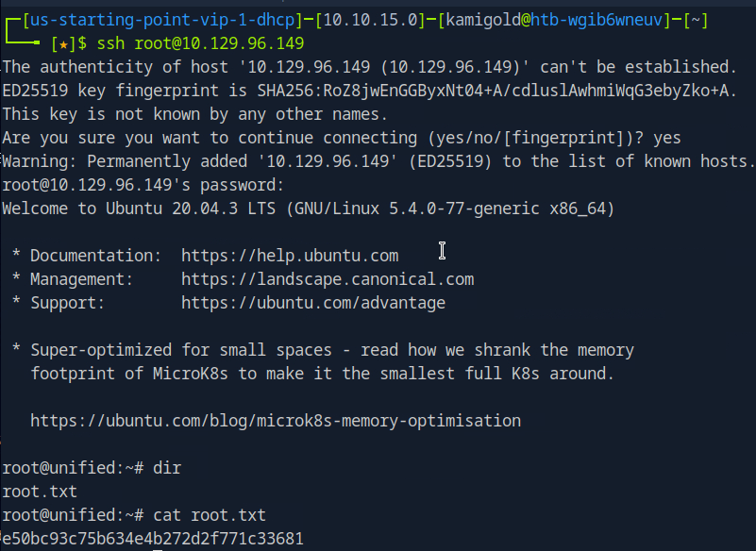
Task: Click the root.txt filename in dir output
Action: [x=40, y=491]
